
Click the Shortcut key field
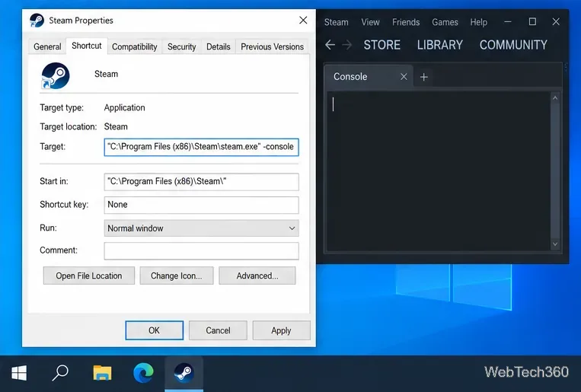click(201, 205)
